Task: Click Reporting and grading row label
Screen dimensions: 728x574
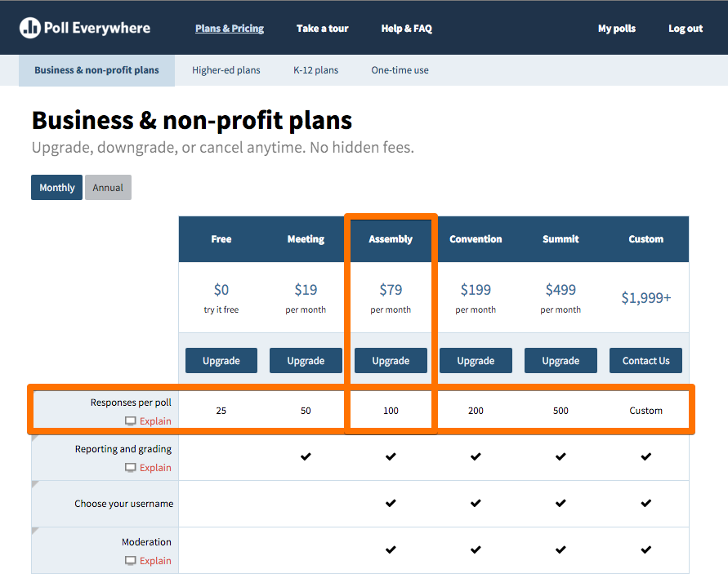Action: coord(123,449)
